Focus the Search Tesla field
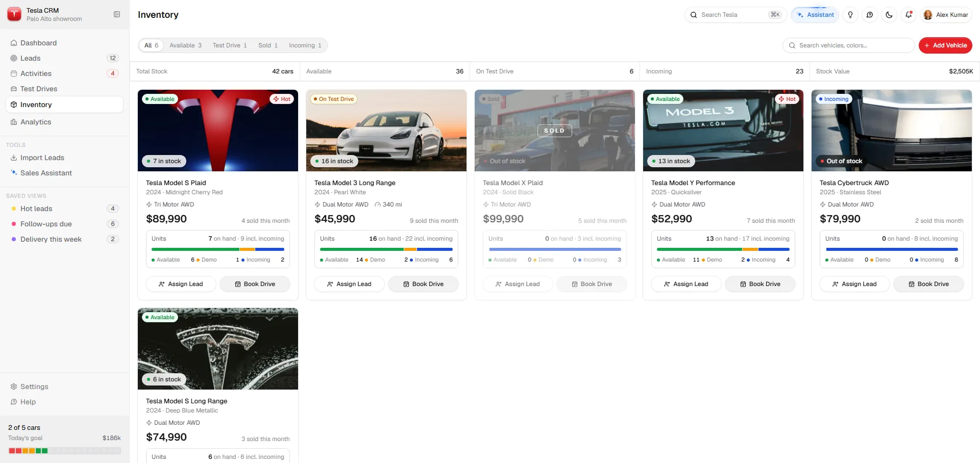The height and width of the screenshot is (463, 980). pos(736,15)
